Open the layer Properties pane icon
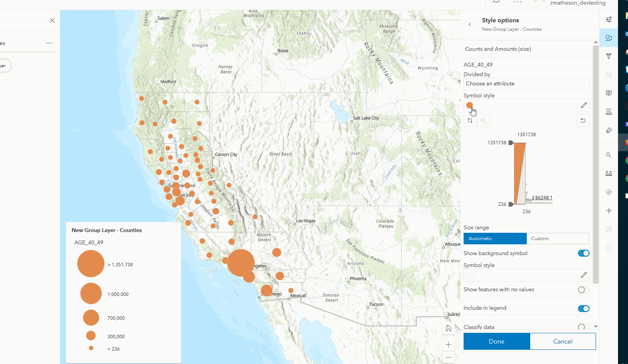 pos(609,19)
